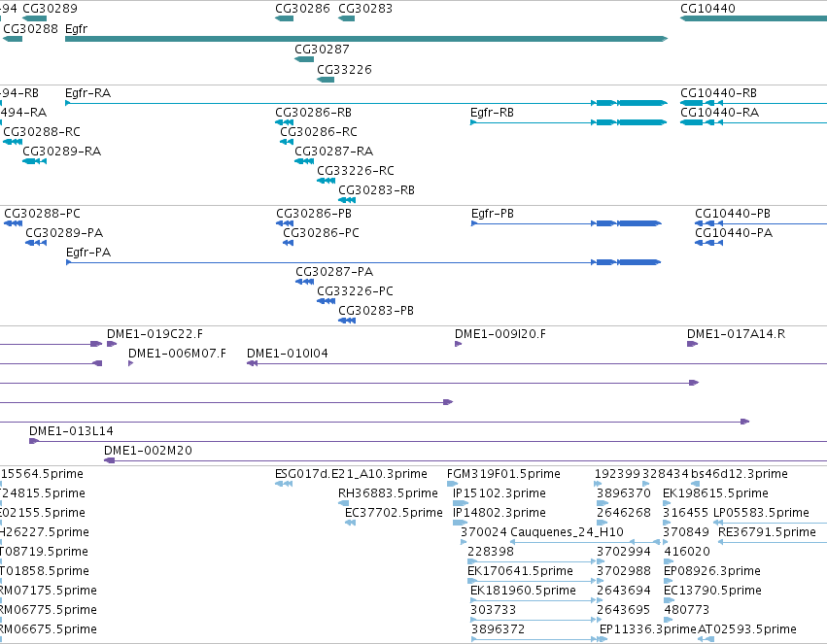Click the FGM319F01.5prime EST label
The height and width of the screenshot is (644, 827).
click(x=503, y=474)
